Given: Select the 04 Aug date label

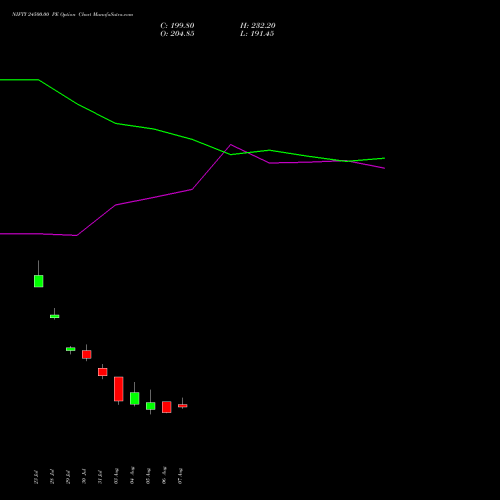Looking at the screenshot, I should (x=132, y=475).
